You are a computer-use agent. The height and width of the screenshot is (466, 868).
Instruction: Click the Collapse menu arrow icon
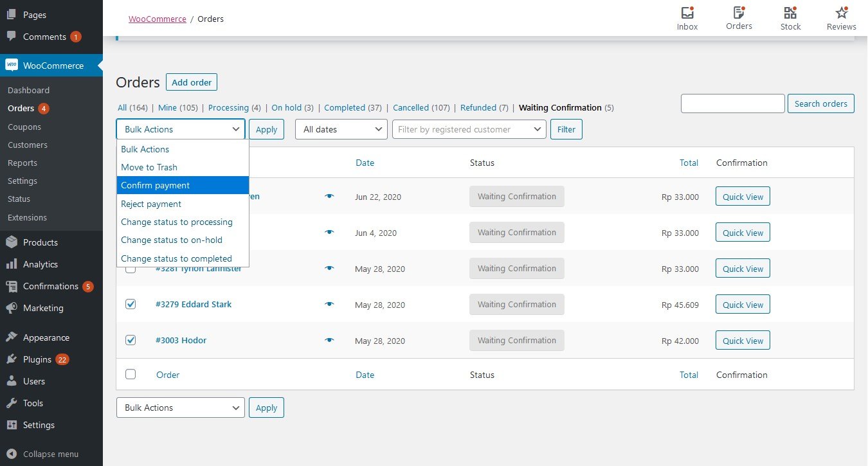[x=12, y=454]
